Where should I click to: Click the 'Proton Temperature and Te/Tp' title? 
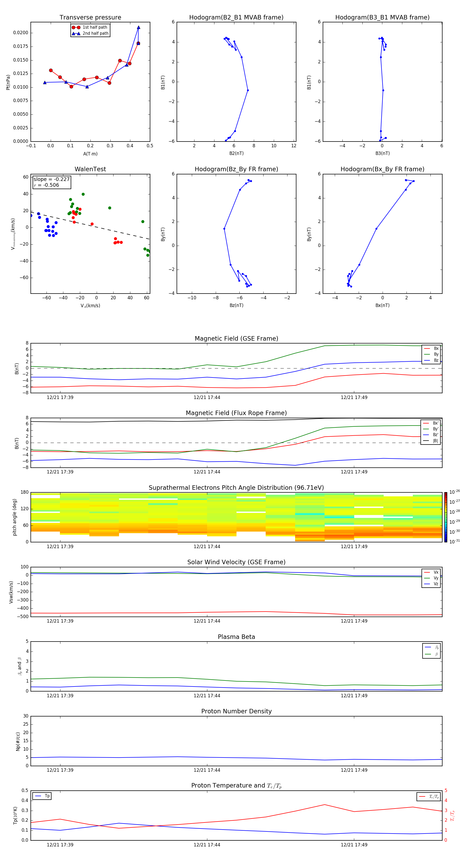tap(236, 786)
